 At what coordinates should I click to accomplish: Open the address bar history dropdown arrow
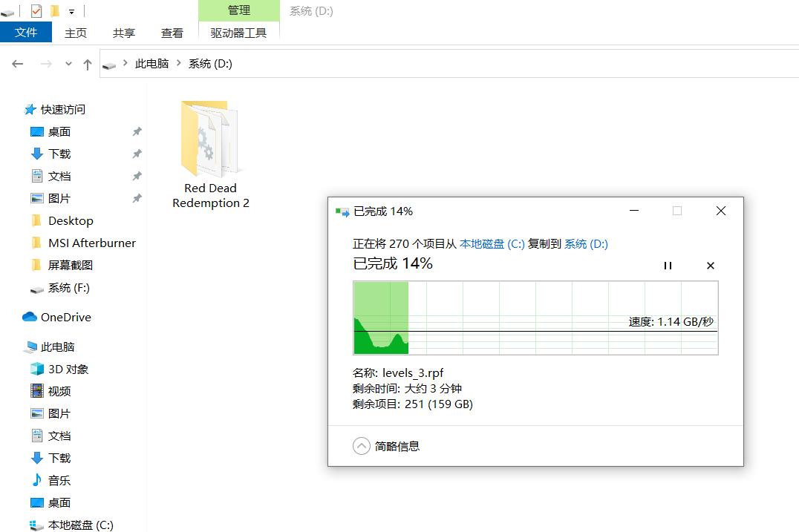68,64
